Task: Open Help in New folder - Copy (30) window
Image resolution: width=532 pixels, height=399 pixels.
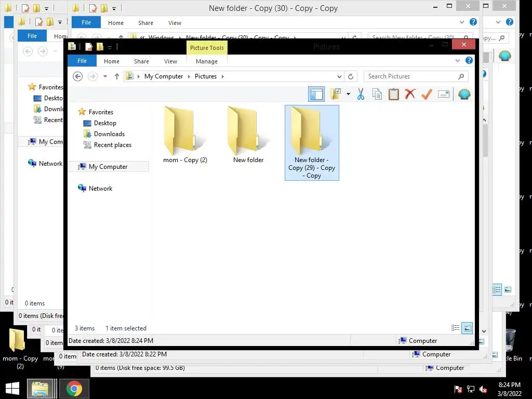Action: pos(473,22)
